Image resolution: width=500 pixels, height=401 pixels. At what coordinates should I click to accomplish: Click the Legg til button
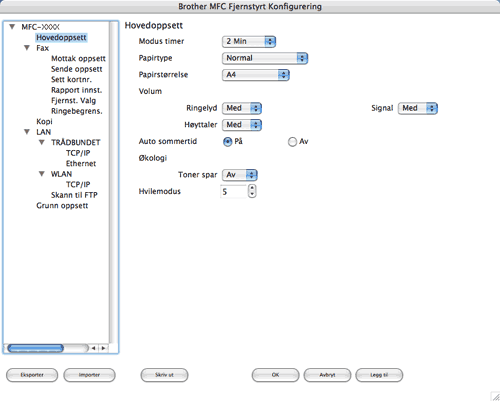pos(379,375)
